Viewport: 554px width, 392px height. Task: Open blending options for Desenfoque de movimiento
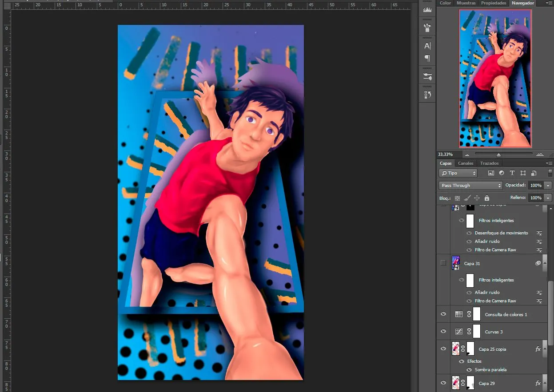pyautogui.click(x=539, y=233)
